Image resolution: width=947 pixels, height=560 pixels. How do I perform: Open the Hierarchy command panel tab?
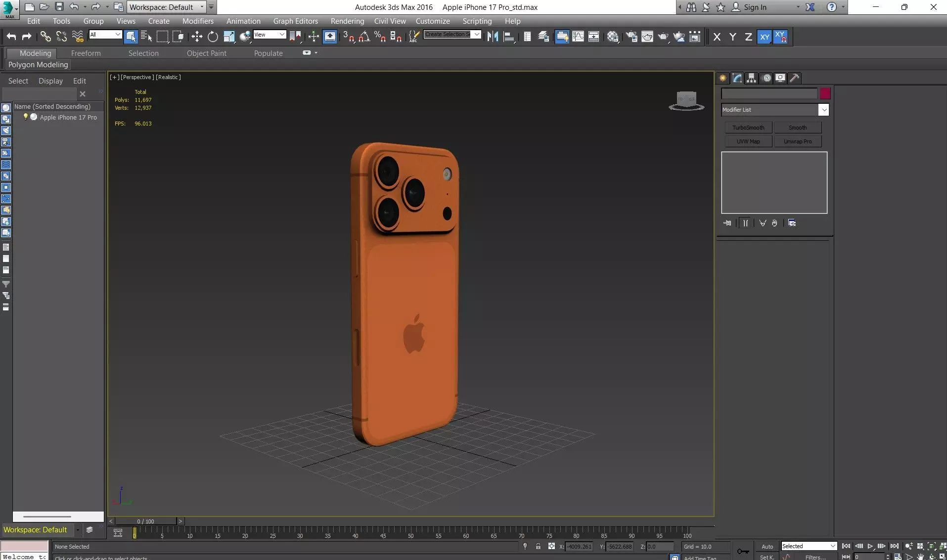point(752,78)
